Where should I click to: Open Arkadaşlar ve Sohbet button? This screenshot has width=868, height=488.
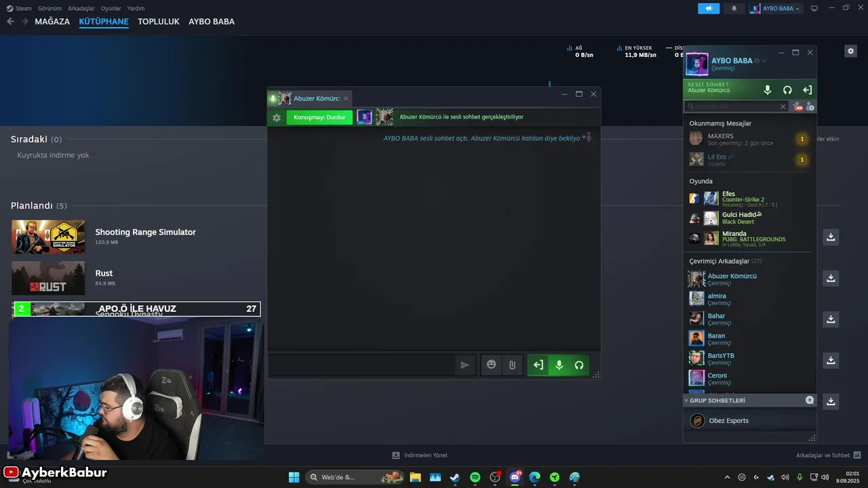coord(828,455)
